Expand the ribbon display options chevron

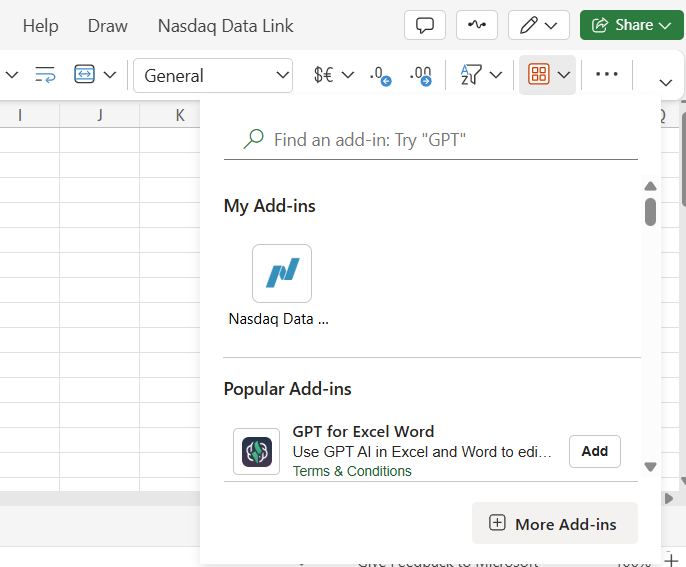665,83
